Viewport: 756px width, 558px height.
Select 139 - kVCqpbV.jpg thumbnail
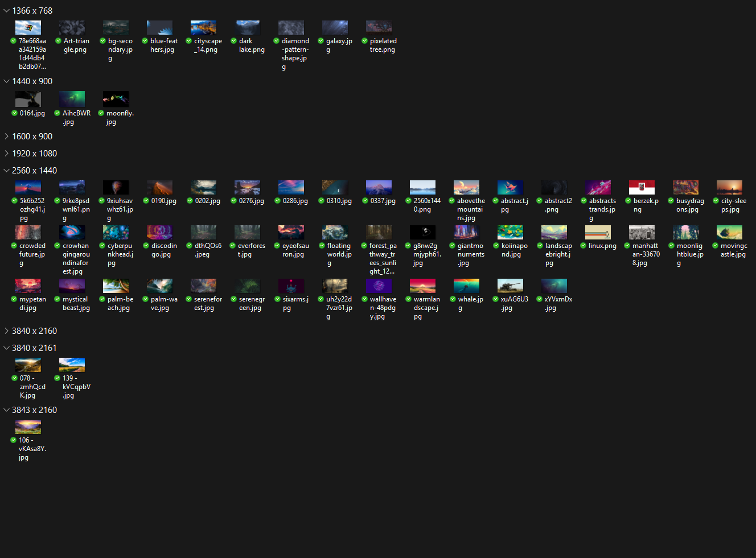(72, 365)
